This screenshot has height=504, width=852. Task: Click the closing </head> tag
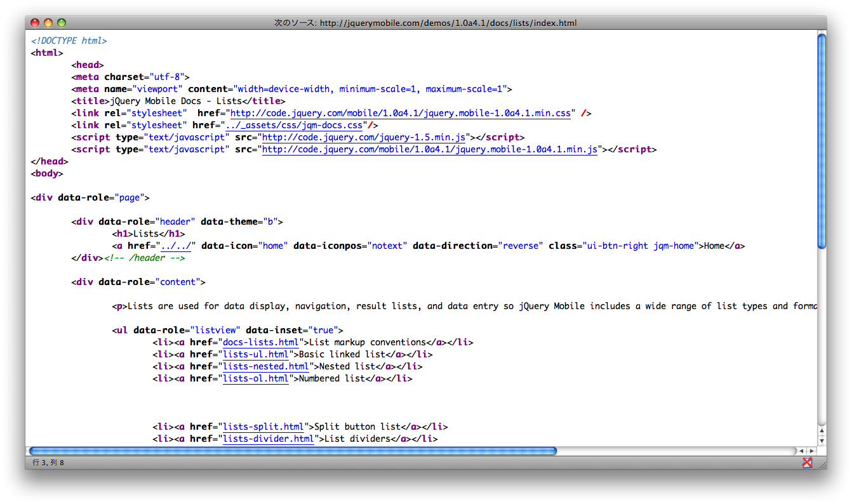coord(50,162)
